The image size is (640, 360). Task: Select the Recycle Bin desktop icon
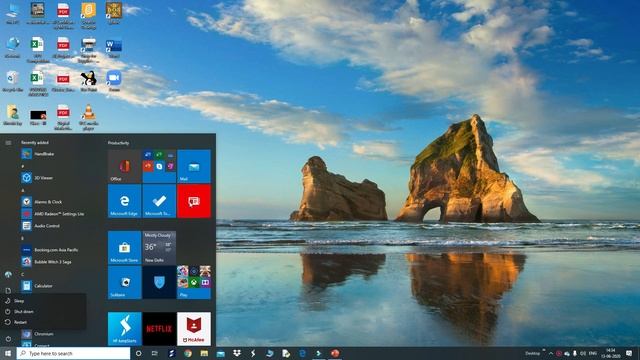13,80
